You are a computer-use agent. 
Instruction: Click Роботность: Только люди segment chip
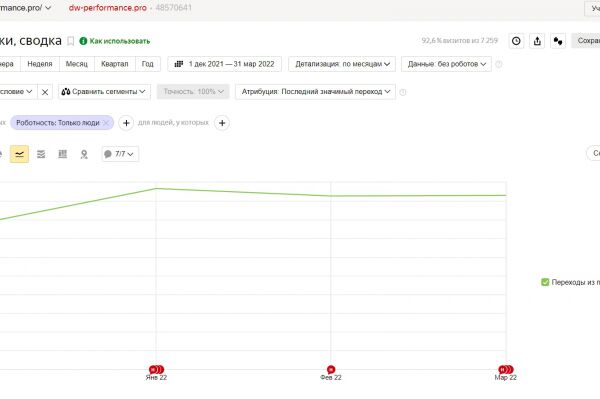58,123
